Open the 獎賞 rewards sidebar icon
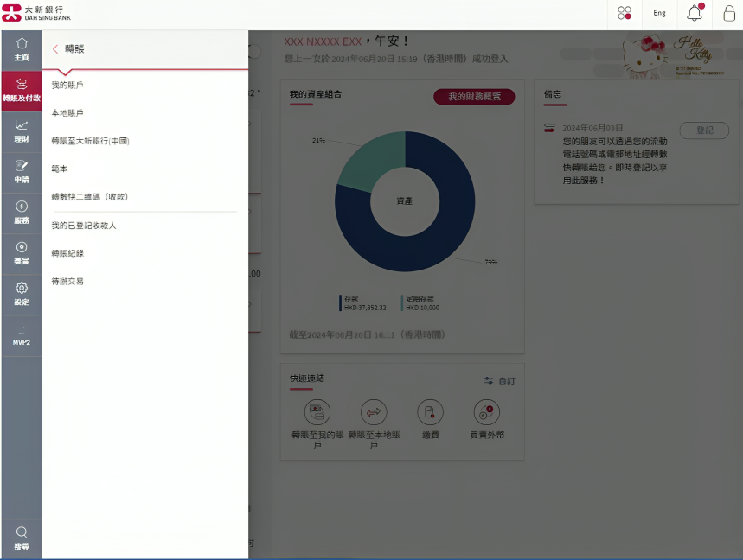The image size is (743, 560). coord(22,253)
